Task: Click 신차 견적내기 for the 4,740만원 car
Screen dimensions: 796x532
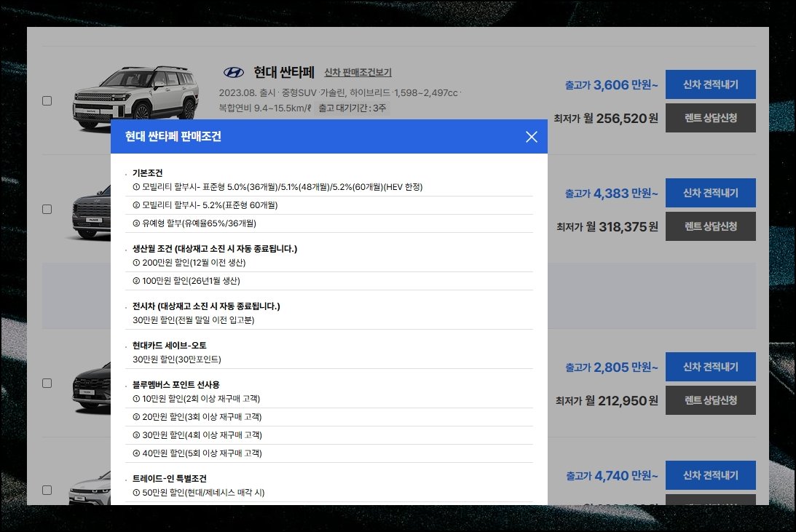Action: [710, 475]
